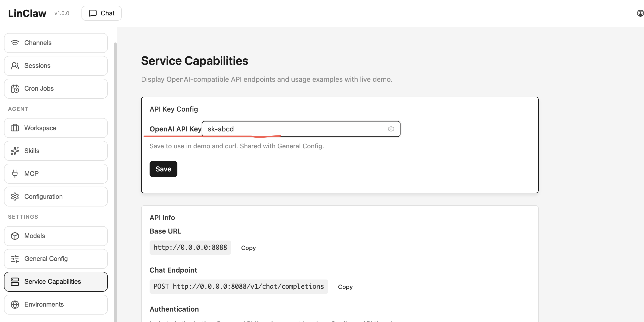Click the globe language icon in header
Screen dimensions: 644x322
tap(640, 13)
